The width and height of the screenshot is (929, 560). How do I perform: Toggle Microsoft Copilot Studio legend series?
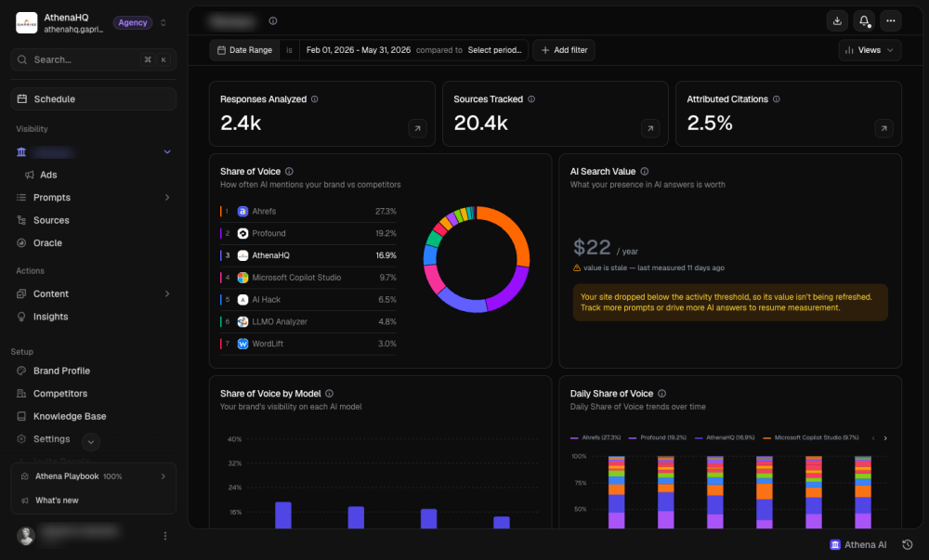point(811,437)
